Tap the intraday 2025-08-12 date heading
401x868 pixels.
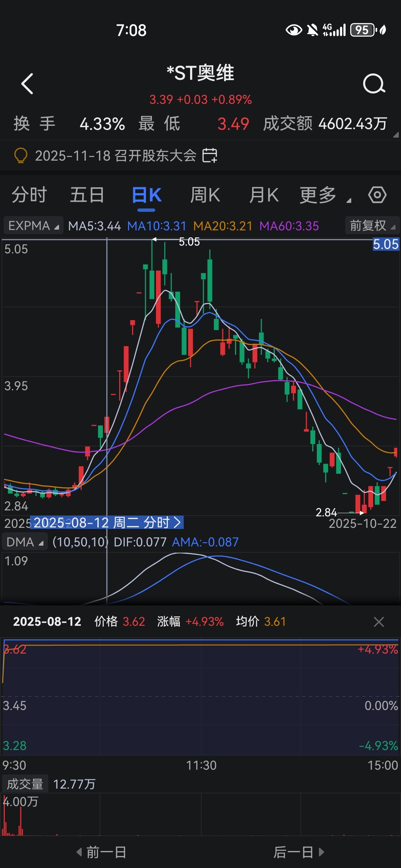click(47, 621)
